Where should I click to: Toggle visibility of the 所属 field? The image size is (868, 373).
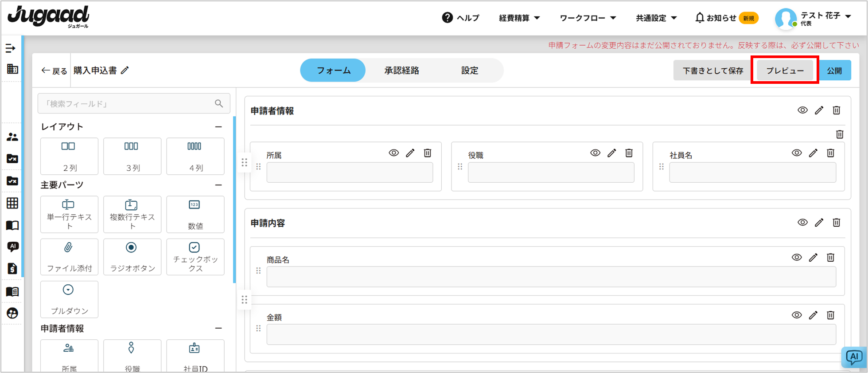[393, 153]
